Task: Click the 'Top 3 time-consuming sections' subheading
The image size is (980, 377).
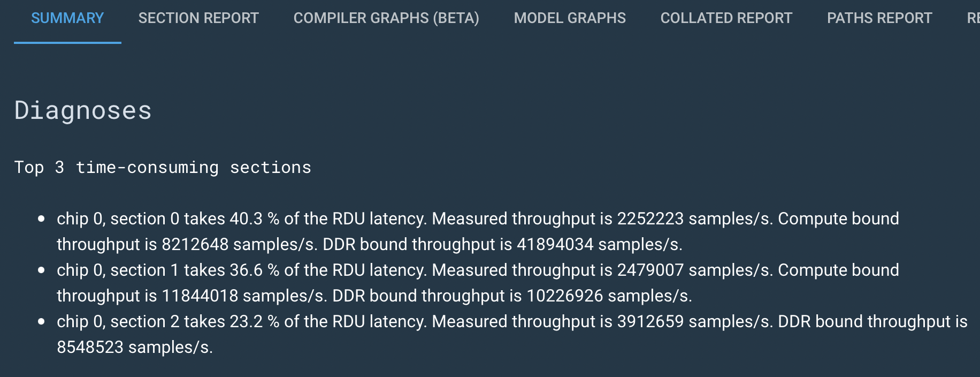Action: pos(163,168)
